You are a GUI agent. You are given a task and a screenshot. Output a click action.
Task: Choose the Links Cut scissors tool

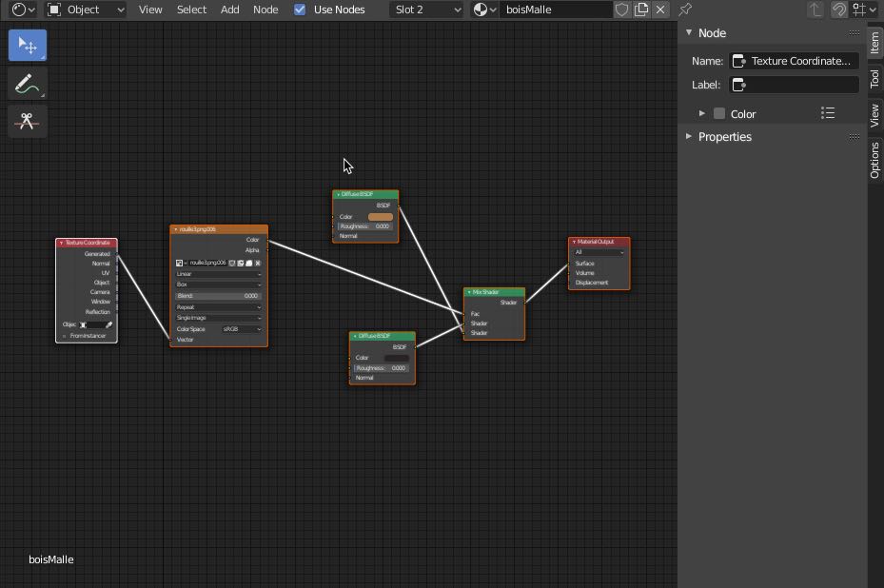pyautogui.click(x=28, y=122)
